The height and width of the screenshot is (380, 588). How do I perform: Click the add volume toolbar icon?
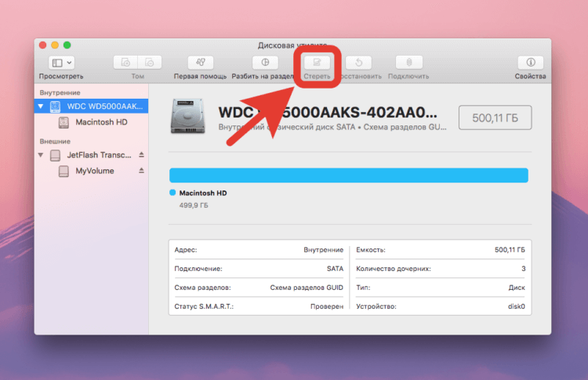[125, 62]
